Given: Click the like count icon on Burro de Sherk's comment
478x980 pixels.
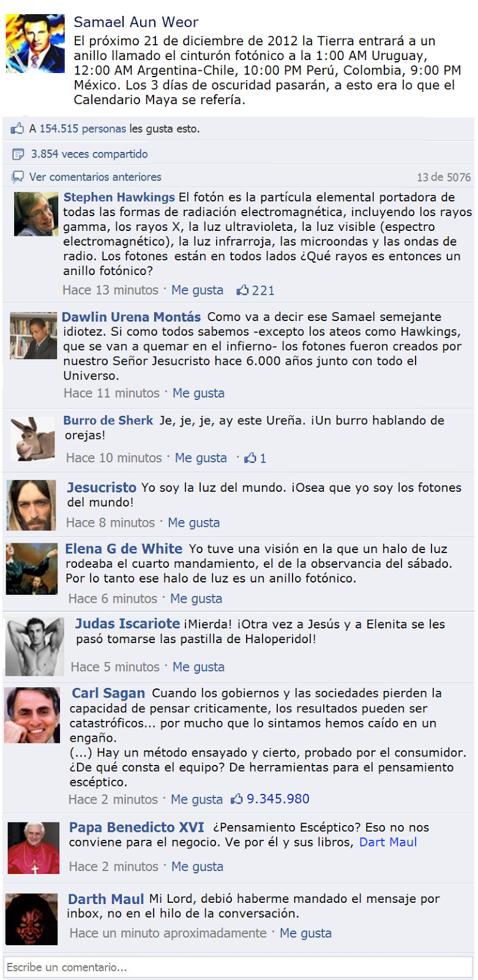Looking at the screenshot, I should pyautogui.click(x=250, y=458).
